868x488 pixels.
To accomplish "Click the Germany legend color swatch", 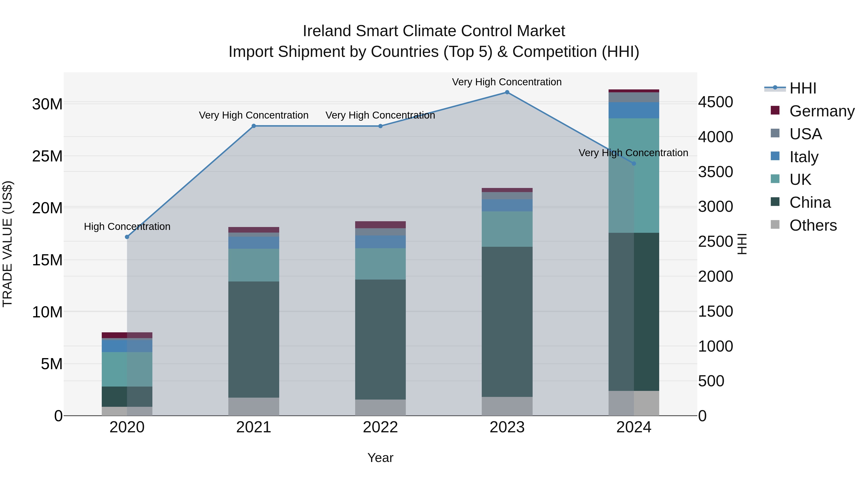I will pos(775,110).
